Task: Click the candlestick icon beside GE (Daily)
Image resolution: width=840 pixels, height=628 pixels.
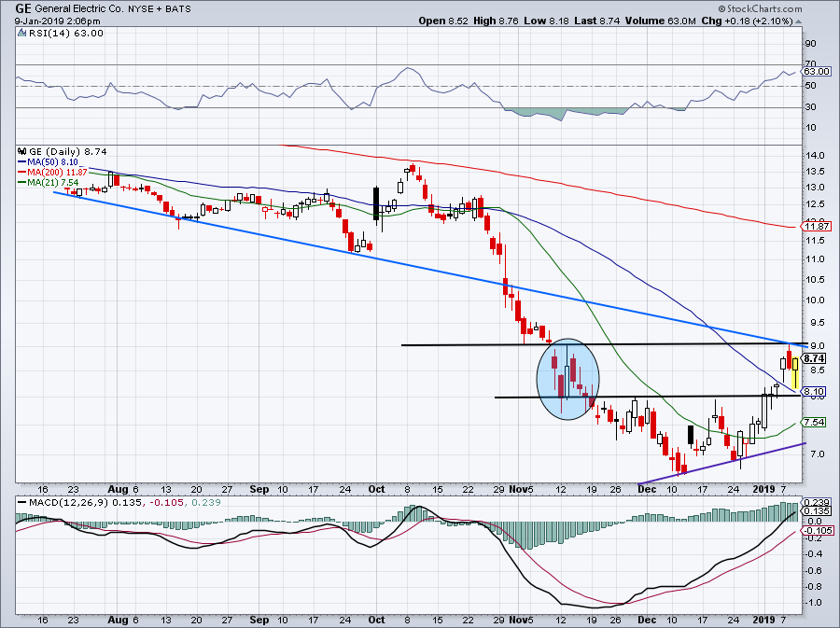Action: (x=22, y=151)
